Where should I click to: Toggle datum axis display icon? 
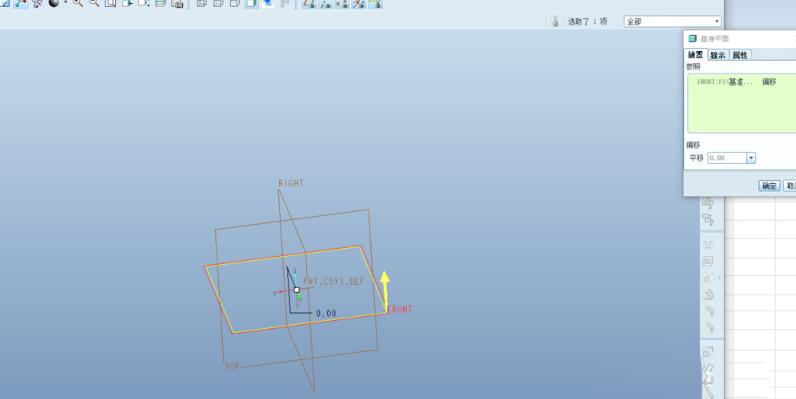325,3
